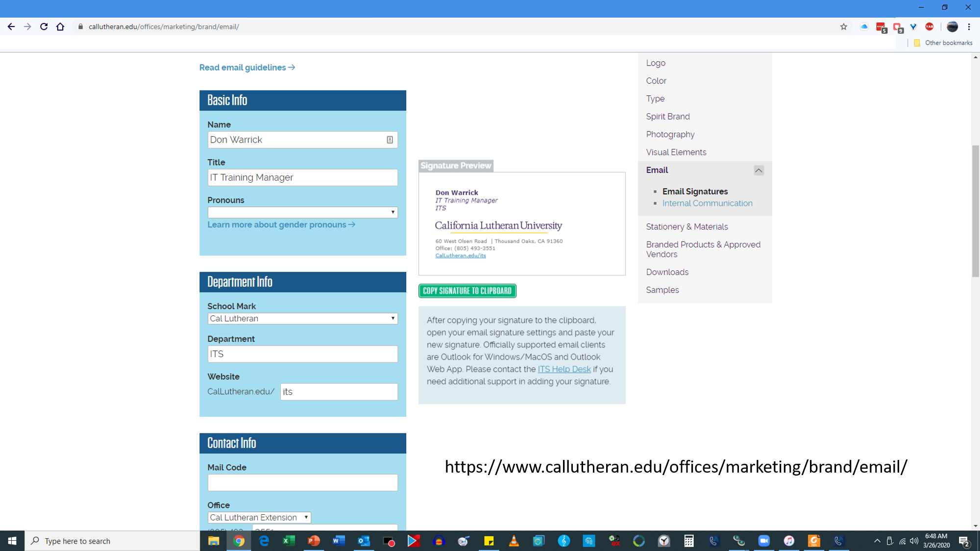Open Zoom from the taskbar

coord(763,541)
